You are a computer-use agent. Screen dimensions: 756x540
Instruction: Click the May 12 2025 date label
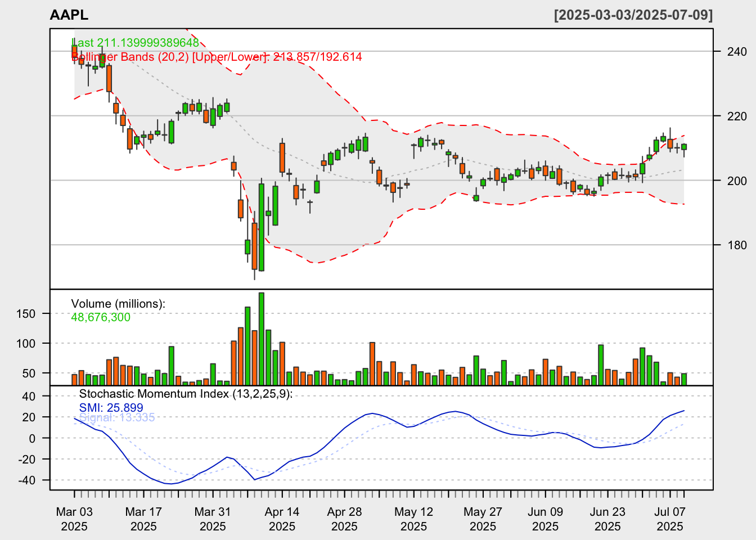(x=413, y=519)
